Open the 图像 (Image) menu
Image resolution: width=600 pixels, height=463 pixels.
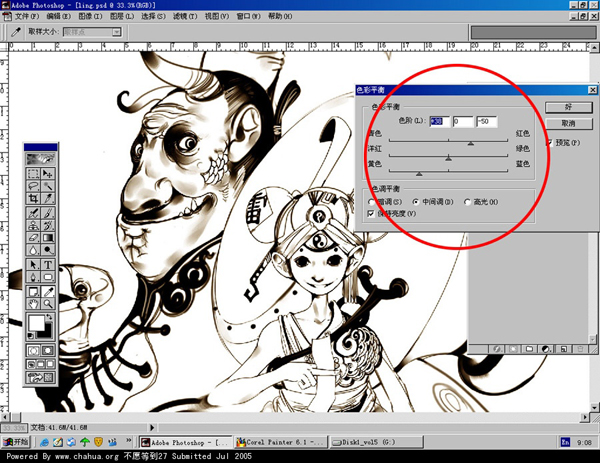pos(90,16)
